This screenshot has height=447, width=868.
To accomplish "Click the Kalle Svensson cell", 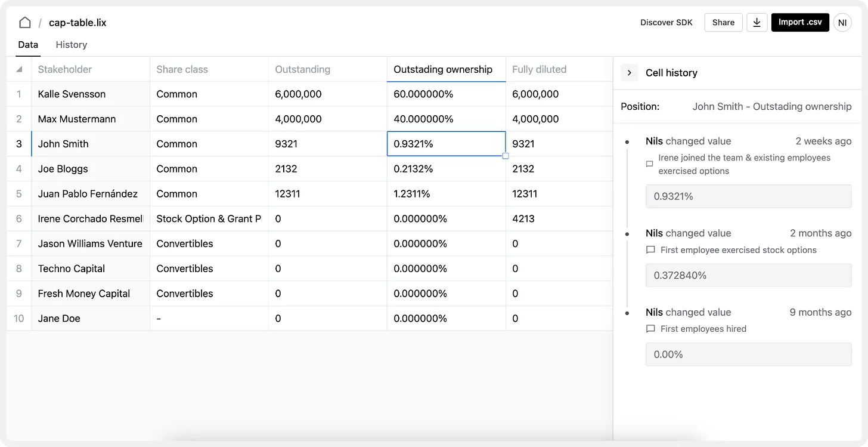I will click(91, 94).
